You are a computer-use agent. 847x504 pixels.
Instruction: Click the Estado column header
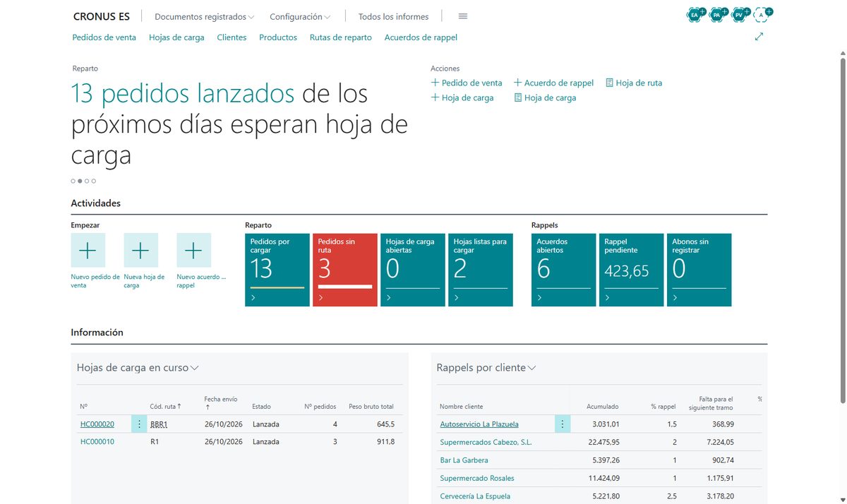pos(261,407)
